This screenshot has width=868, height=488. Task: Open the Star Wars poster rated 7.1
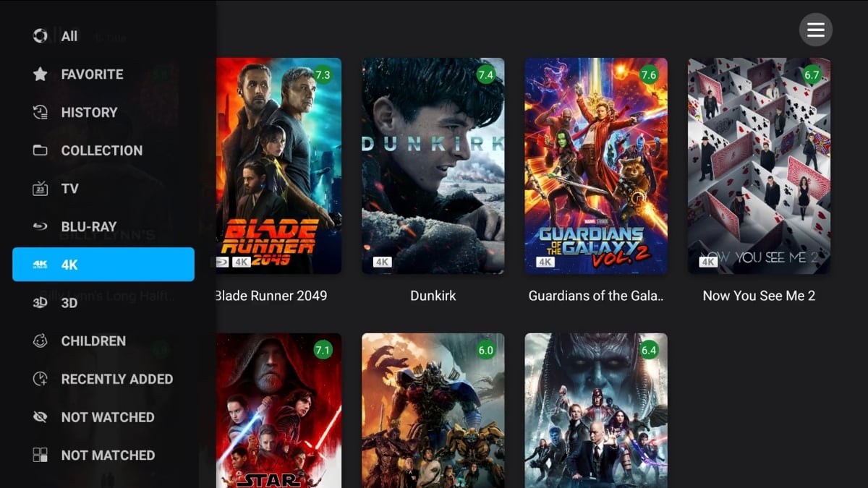coord(278,411)
